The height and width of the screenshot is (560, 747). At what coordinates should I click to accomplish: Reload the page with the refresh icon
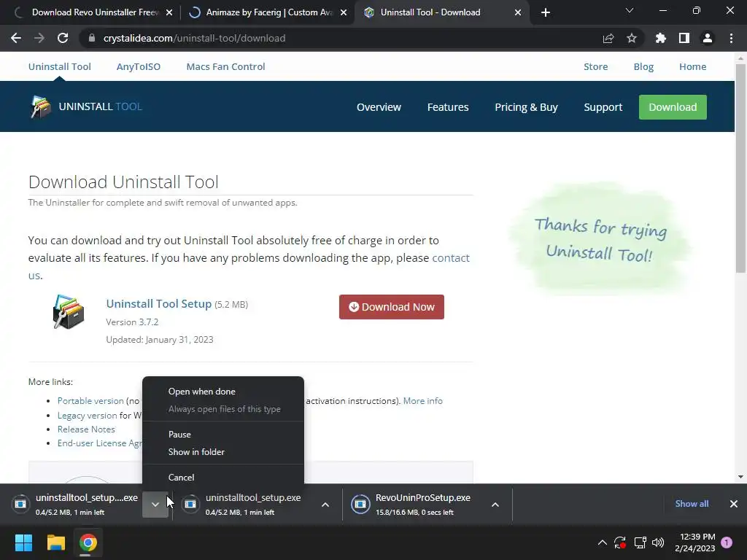coord(63,38)
